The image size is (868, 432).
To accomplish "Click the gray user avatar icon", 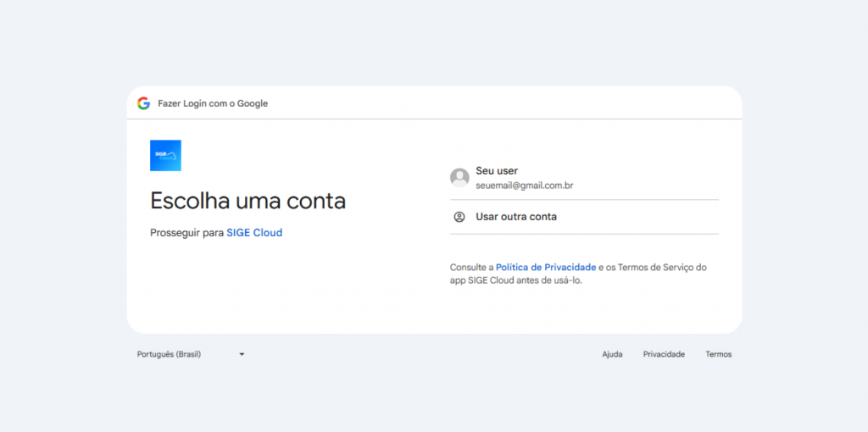I will (459, 177).
